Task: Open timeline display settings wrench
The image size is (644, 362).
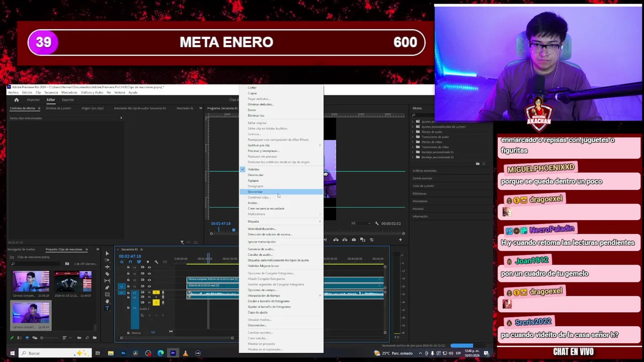Action: 156,262
